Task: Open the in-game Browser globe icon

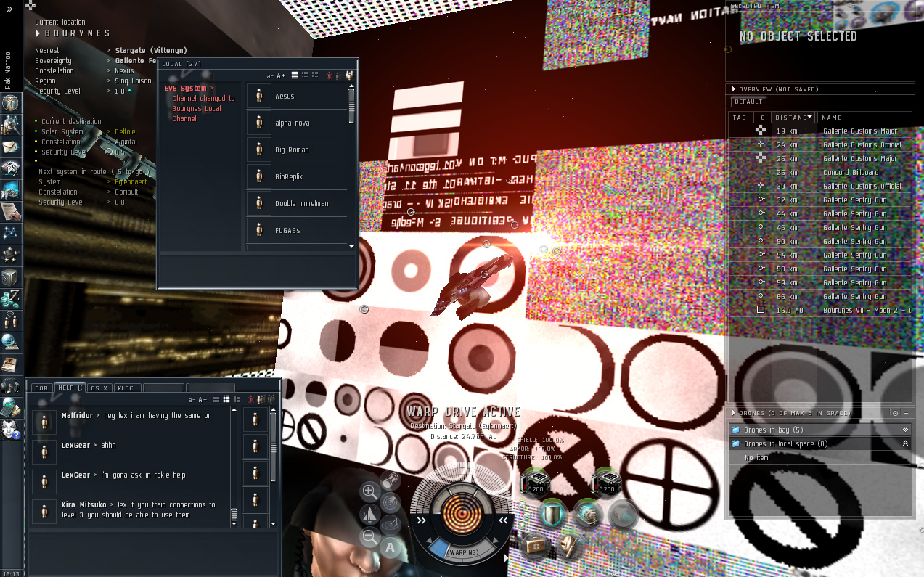Action: (10, 342)
